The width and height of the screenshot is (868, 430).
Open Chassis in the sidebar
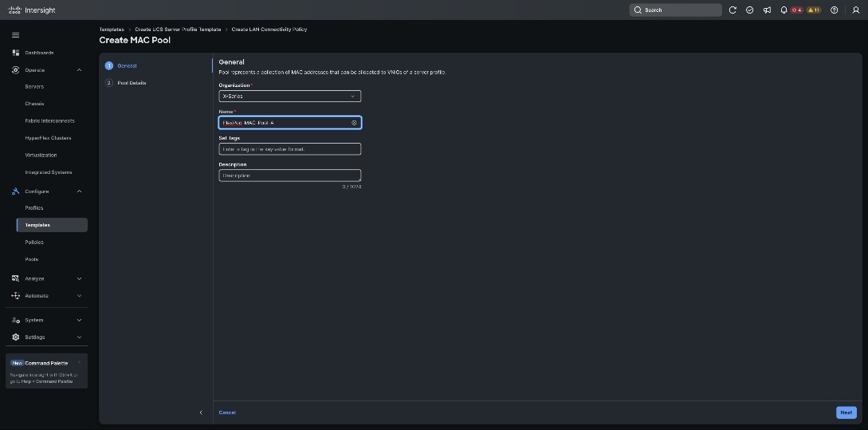click(x=34, y=104)
